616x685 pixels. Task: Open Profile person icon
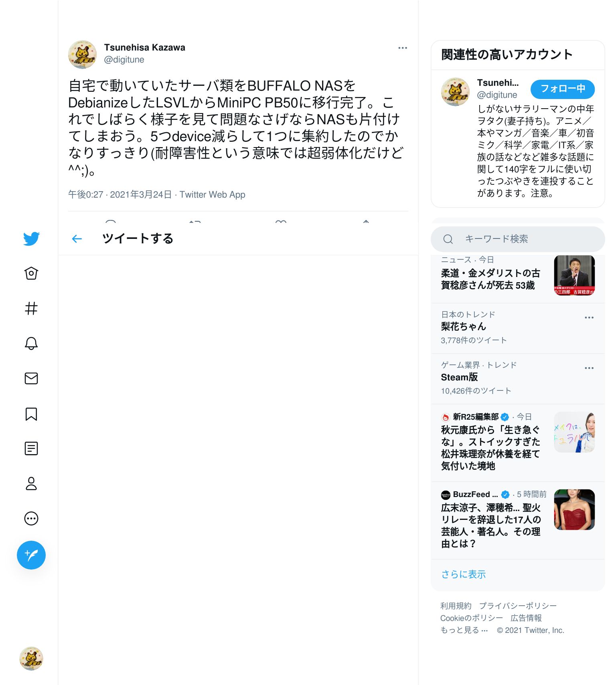(31, 483)
